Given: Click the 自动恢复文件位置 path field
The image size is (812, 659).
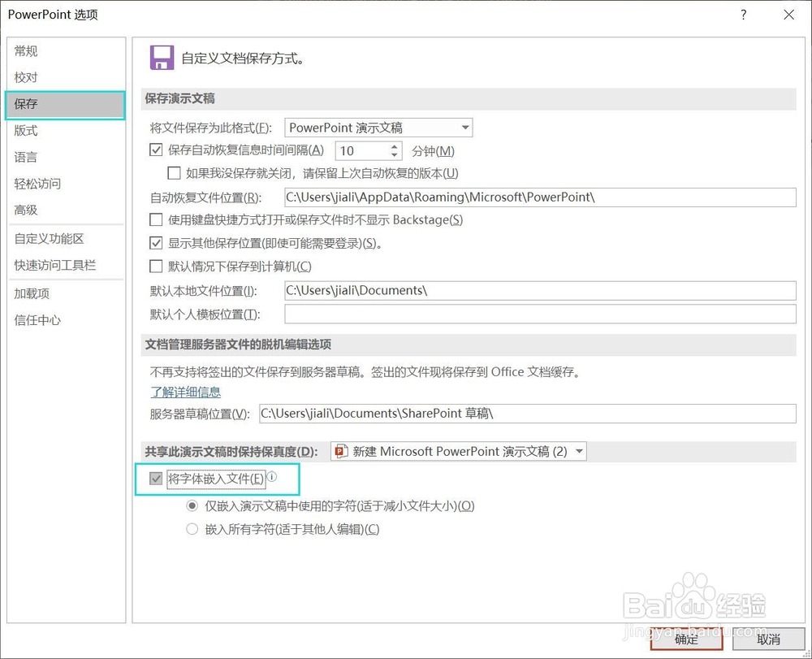Looking at the screenshot, I should tap(540, 197).
